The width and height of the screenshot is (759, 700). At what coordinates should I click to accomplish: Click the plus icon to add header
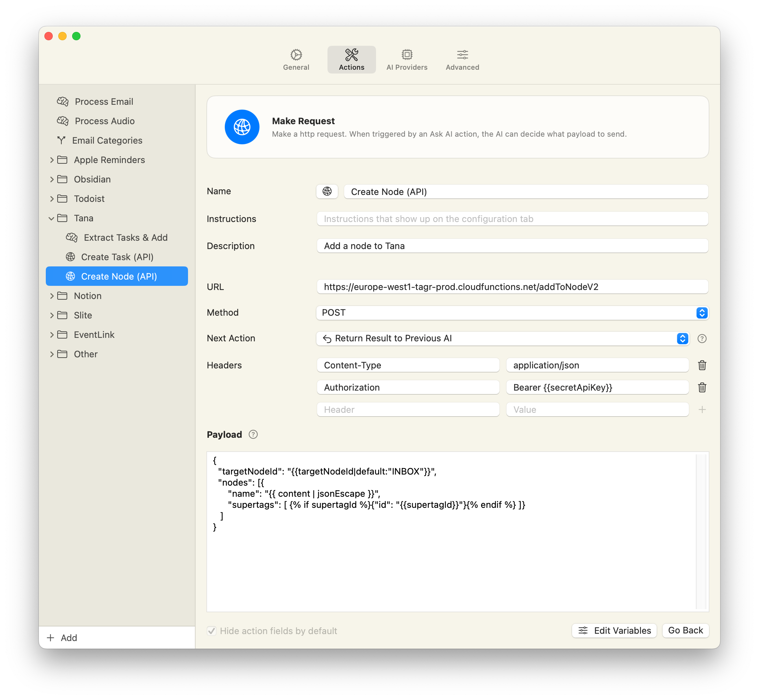pos(702,409)
